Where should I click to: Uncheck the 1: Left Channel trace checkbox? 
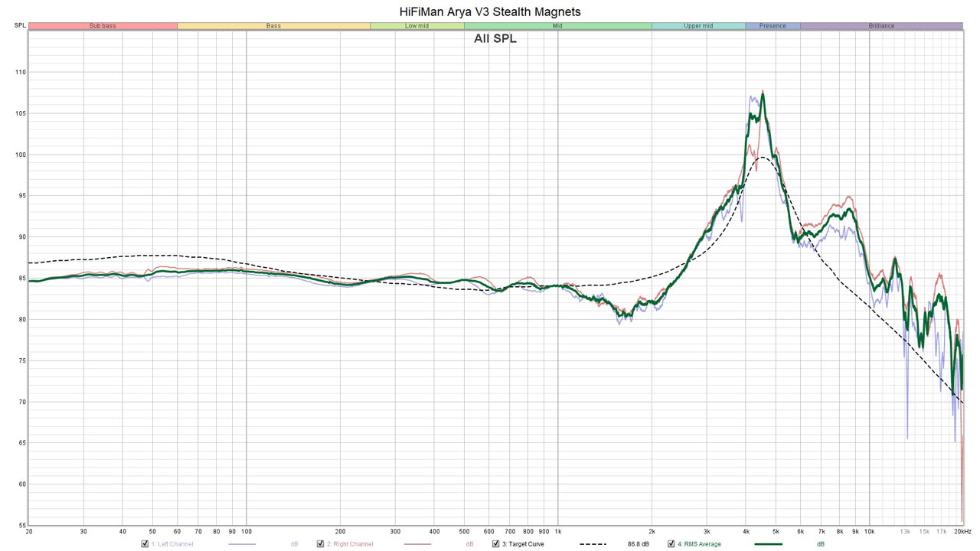point(145,544)
